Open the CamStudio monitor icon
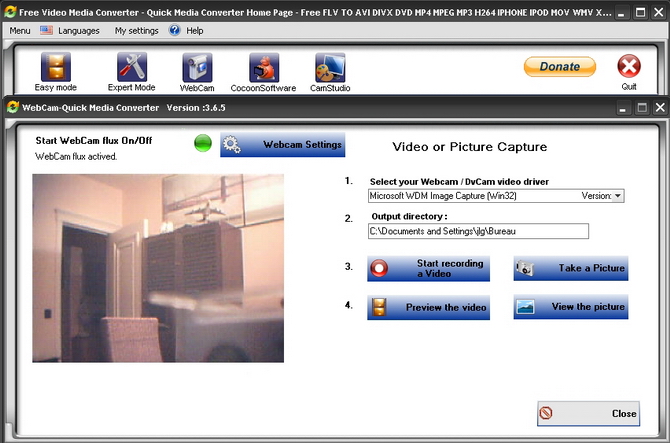The image size is (670, 443). [330, 67]
